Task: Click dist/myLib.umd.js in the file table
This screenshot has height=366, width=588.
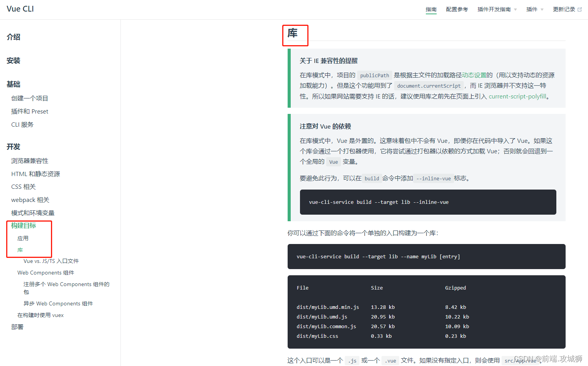Action: tap(322, 317)
